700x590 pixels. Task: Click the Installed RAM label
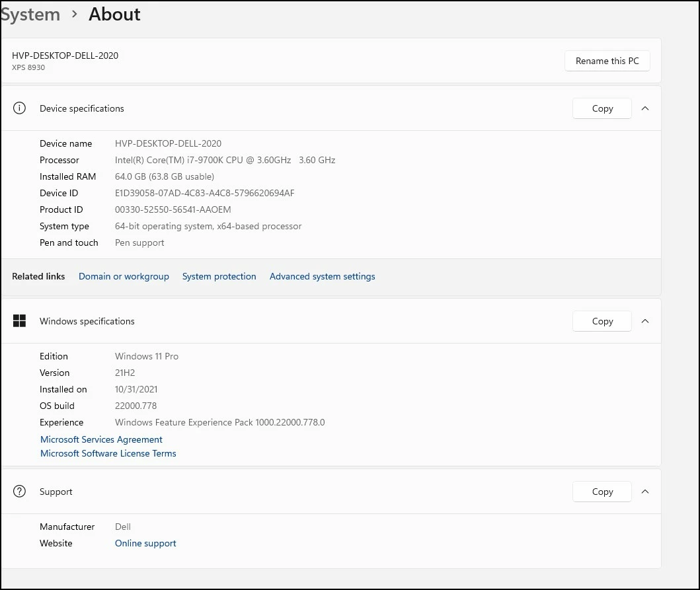coord(67,176)
